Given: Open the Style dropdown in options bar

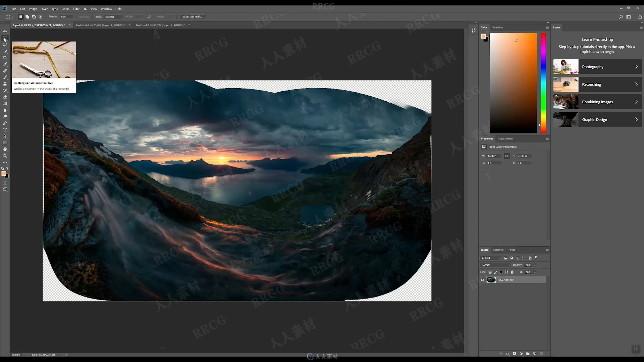Looking at the screenshot, I should [113, 17].
